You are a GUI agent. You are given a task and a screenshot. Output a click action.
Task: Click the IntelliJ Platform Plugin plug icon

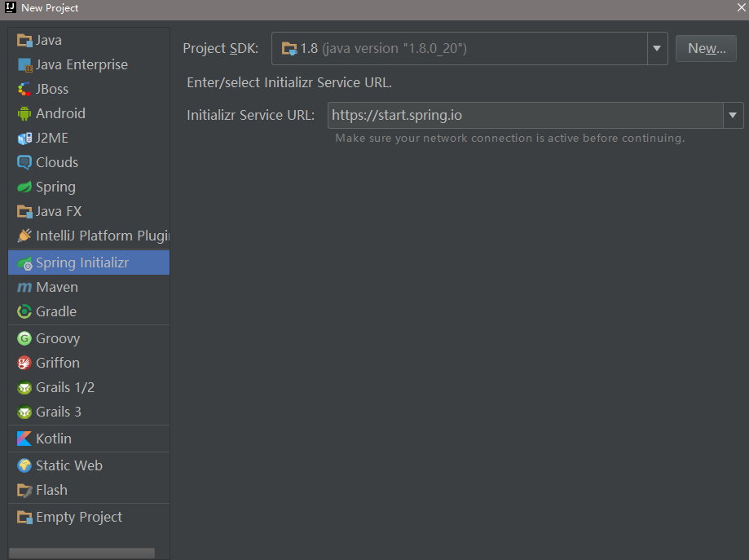(24, 236)
